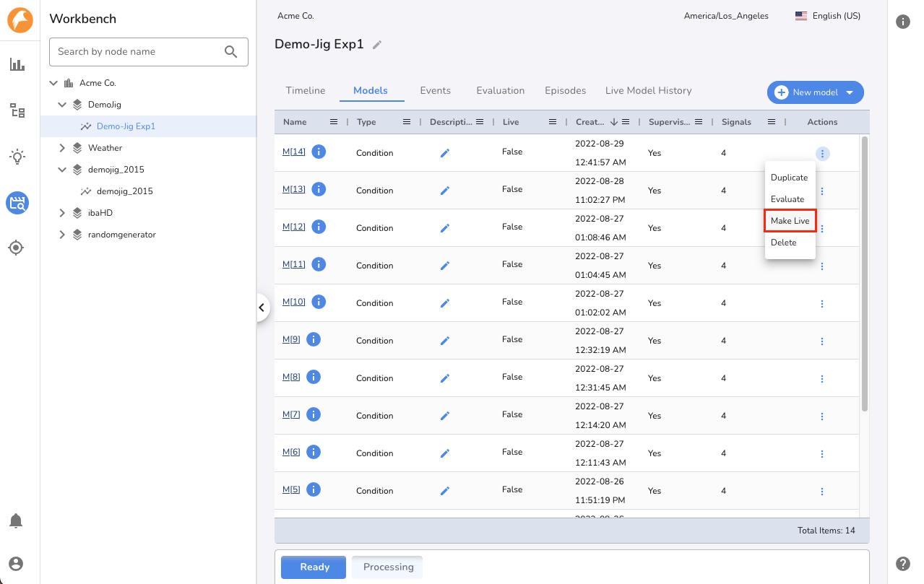
Task: Collapse the Acme Co. tree node
Action: tap(53, 83)
